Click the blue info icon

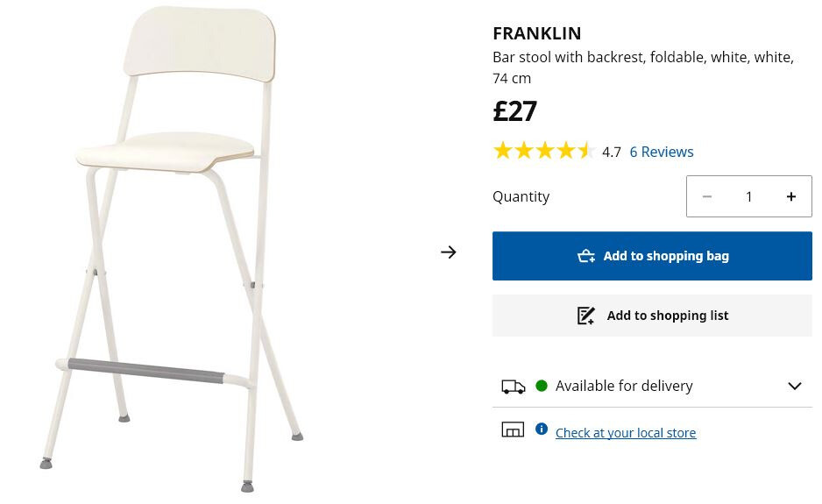pyautogui.click(x=542, y=429)
